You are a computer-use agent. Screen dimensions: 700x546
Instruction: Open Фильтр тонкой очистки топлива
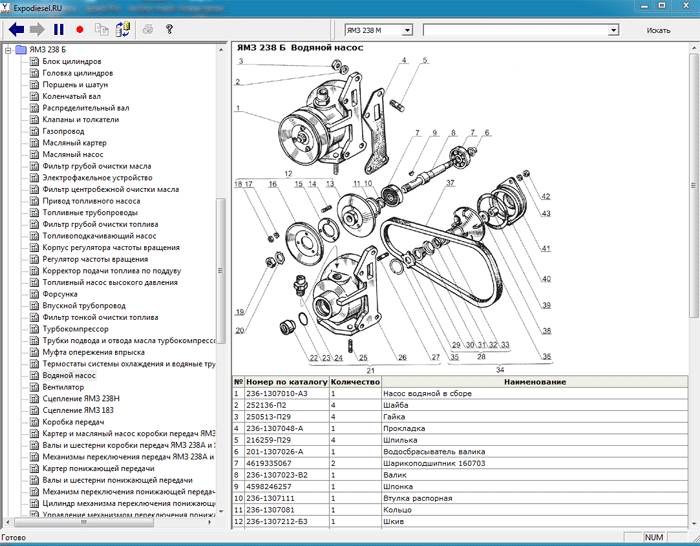[100, 317]
